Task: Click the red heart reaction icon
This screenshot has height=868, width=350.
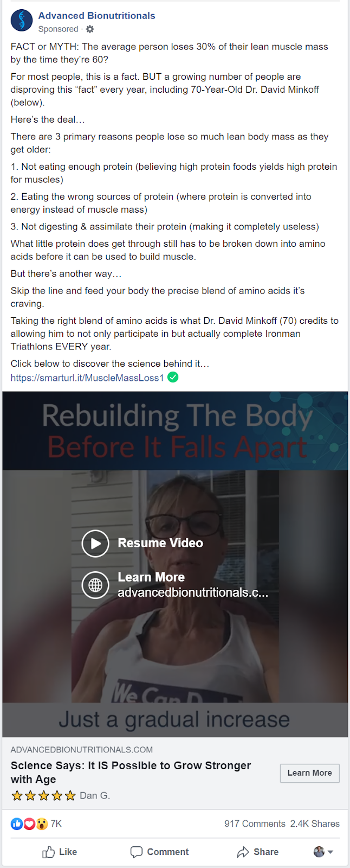Action: click(x=29, y=824)
